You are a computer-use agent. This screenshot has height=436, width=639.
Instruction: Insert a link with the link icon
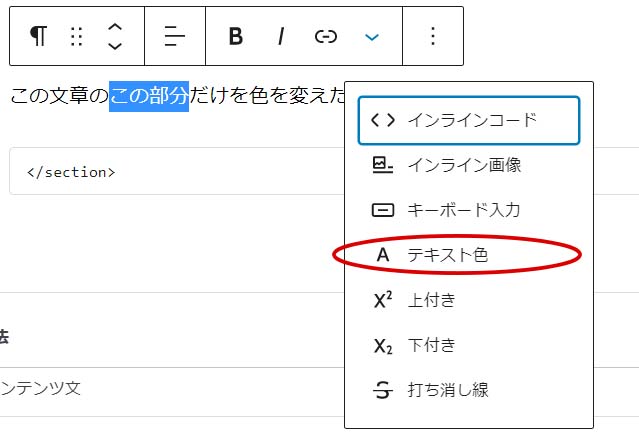326,36
